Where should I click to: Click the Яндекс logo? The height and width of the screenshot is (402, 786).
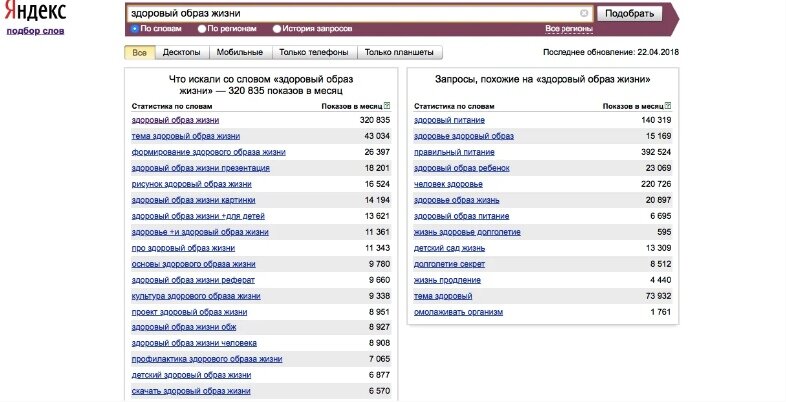click(35, 11)
